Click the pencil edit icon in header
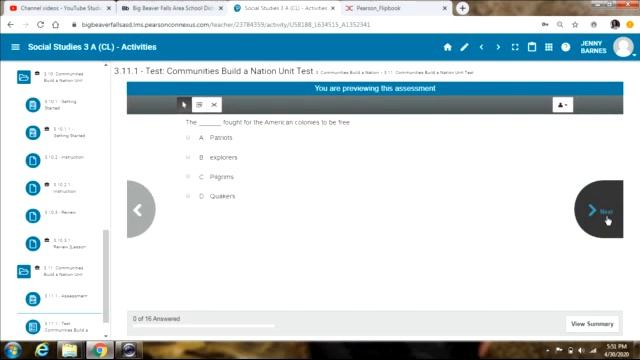 [x=464, y=47]
